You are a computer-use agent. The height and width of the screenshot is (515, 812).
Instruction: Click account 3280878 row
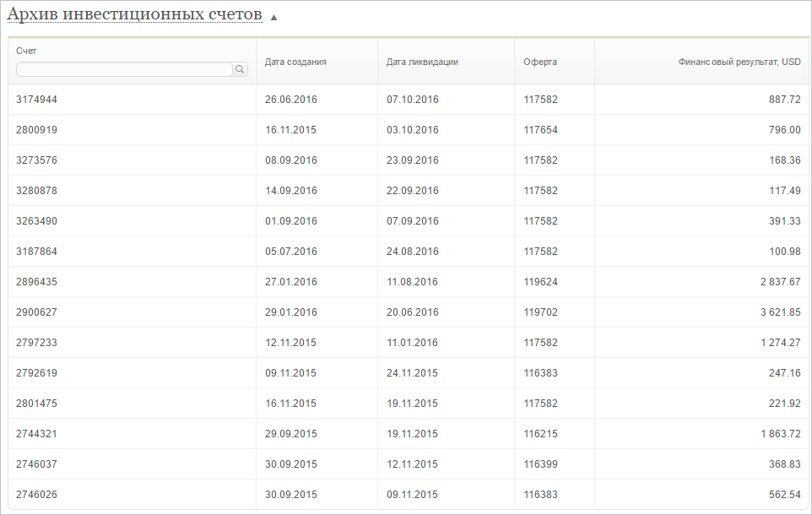(36, 191)
